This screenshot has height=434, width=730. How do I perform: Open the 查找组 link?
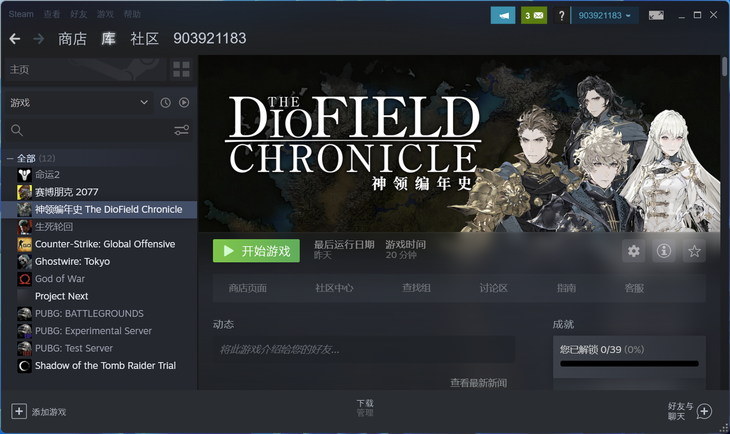pos(416,288)
